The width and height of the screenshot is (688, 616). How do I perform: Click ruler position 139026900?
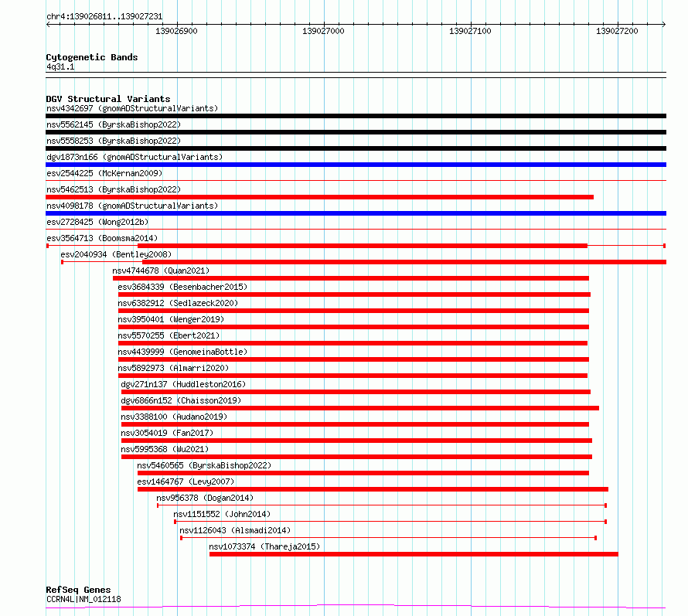click(x=176, y=31)
